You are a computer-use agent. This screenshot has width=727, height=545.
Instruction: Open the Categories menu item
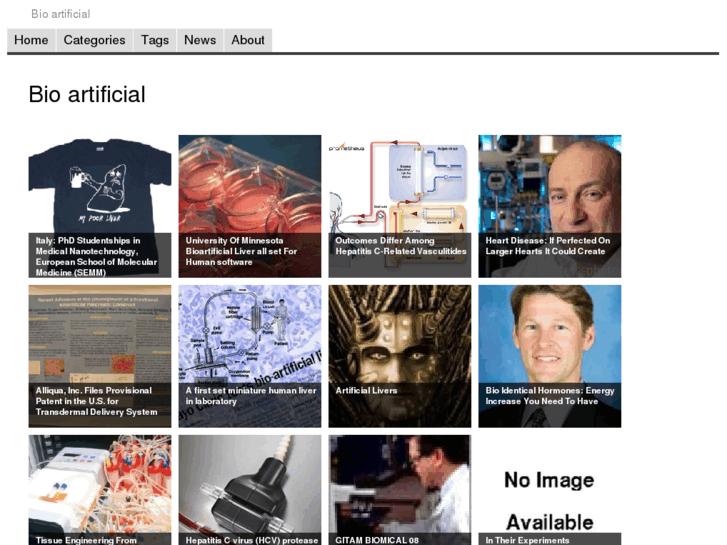point(95,40)
